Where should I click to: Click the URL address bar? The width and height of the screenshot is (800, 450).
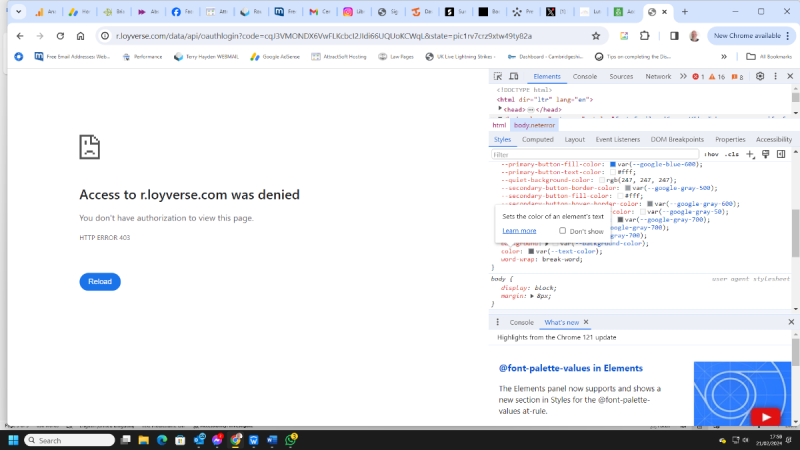click(x=352, y=36)
